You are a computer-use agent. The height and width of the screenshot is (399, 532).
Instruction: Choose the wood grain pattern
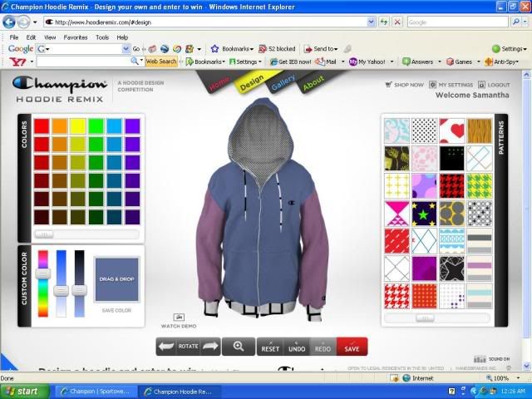[x=479, y=131]
